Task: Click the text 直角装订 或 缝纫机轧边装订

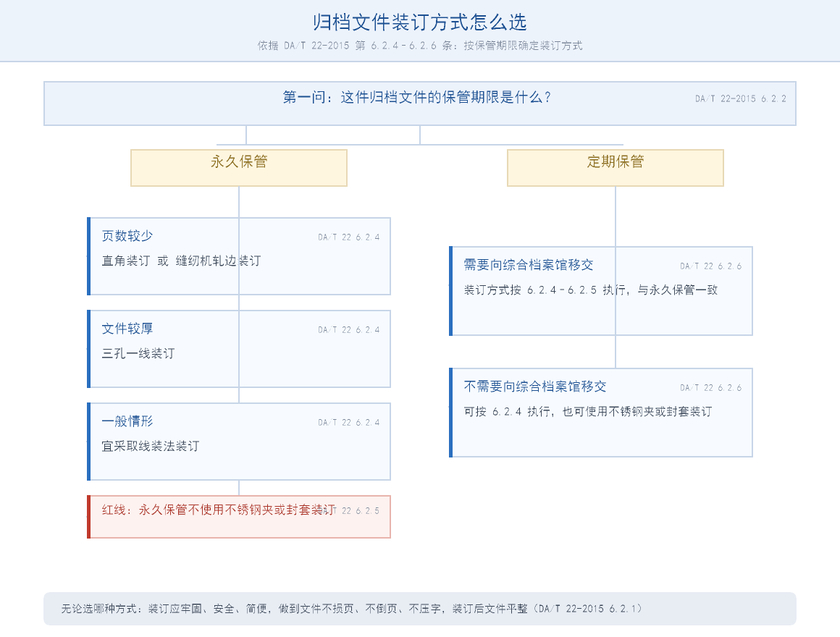Action: (181, 261)
